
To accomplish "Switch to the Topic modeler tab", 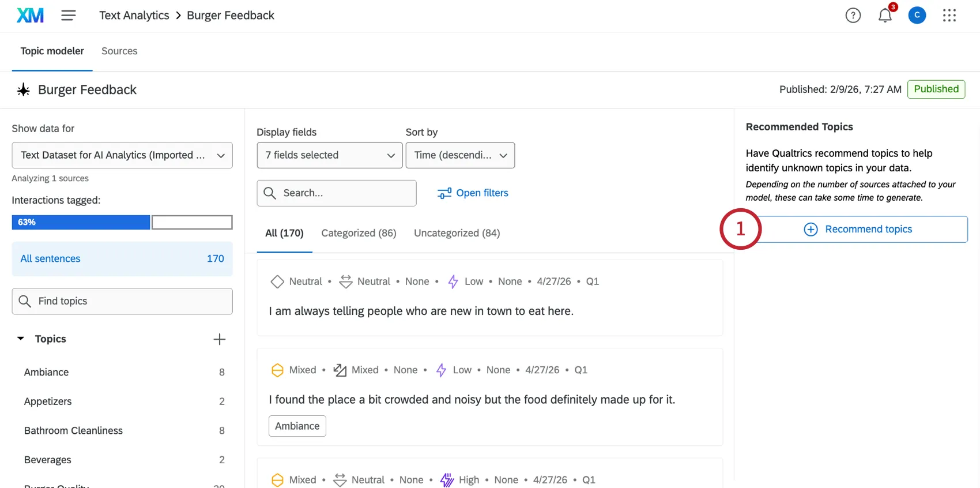I will pos(52,51).
